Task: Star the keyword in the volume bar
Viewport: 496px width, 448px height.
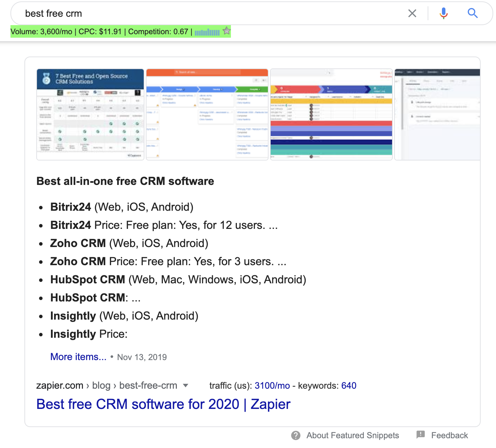Action: click(227, 31)
